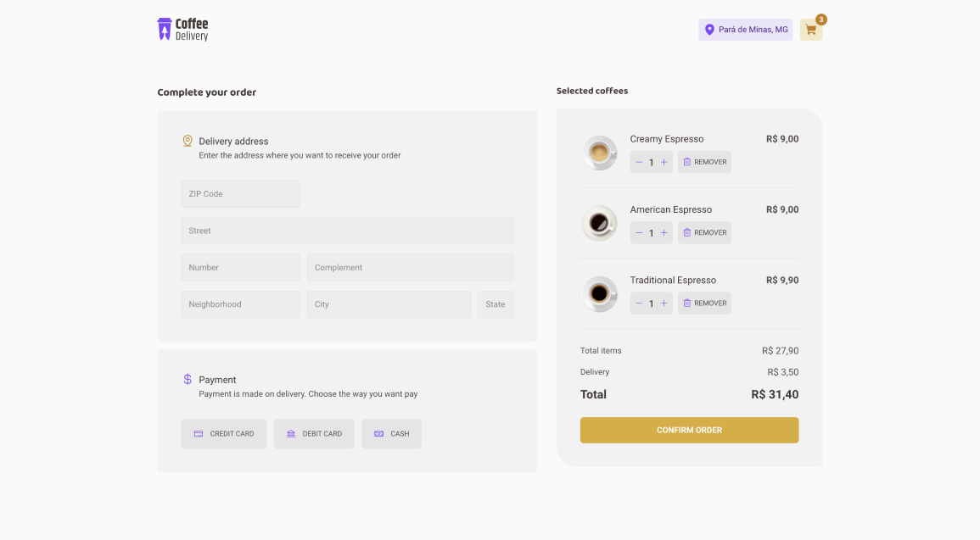Click the Confirm Order button

[689, 430]
